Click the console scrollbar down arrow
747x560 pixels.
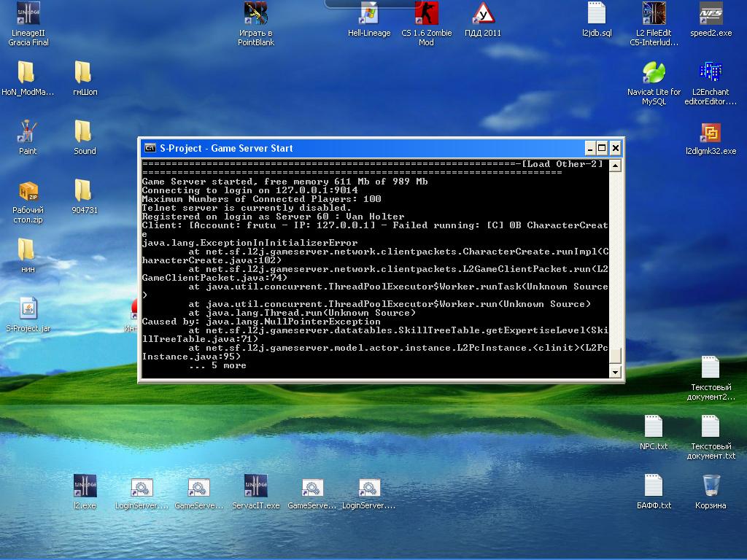click(615, 373)
